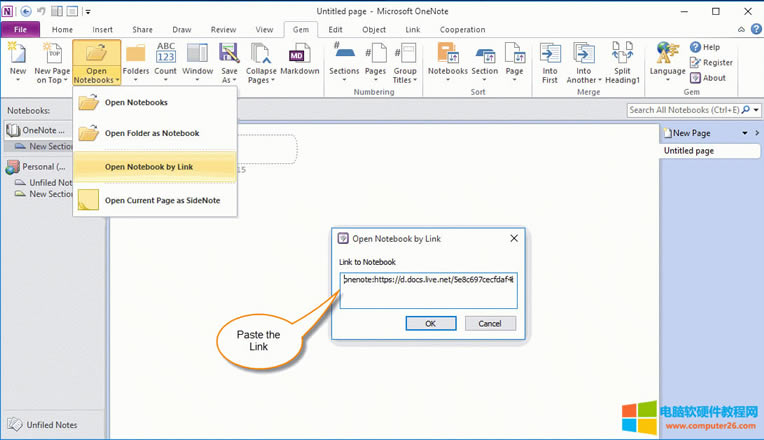Image resolution: width=764 pixels, height=440 pixels.
Task: Click the Language globe icon
Action: pyautogui.click(x=668, y=53)
